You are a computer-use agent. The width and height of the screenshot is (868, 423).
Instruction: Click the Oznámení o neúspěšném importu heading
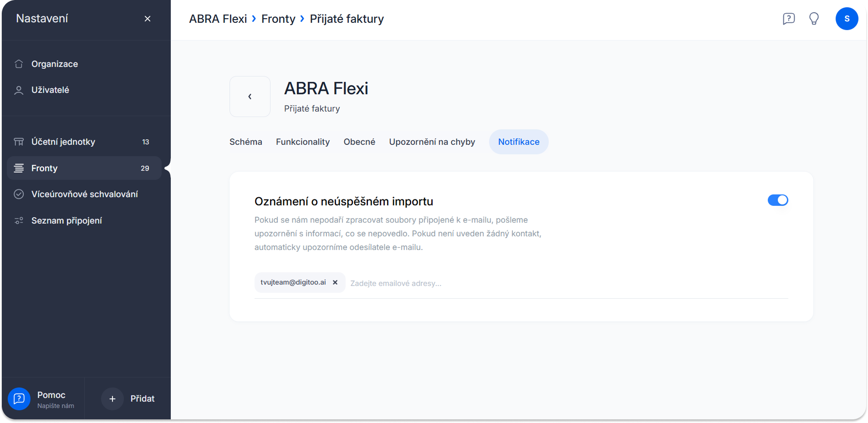tap(344, 201)
